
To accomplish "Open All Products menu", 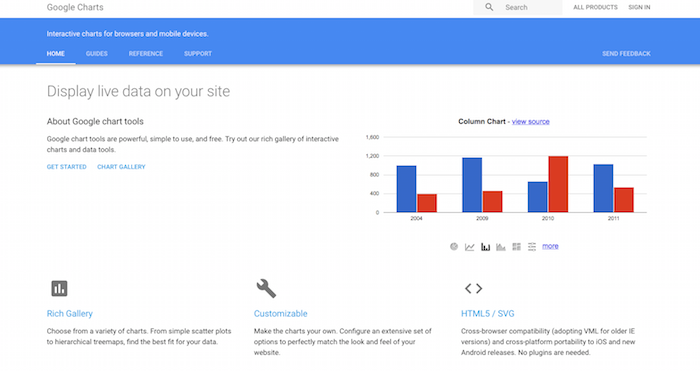I will pyautogui.click(x=596, y=7).
